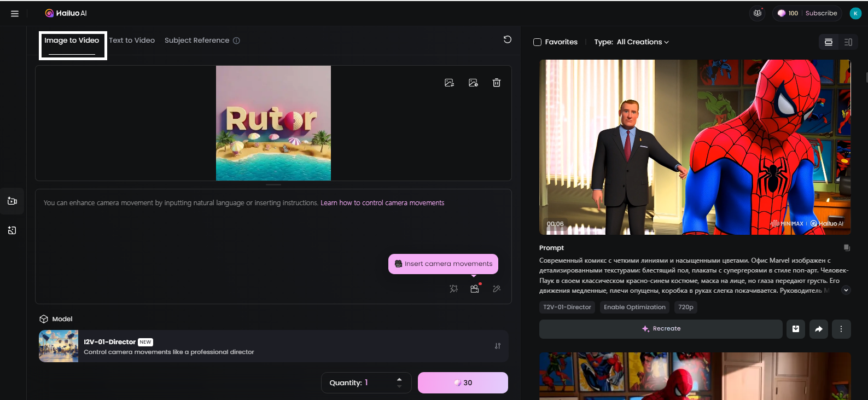Share the Spider-Man video via arrow icon
868x400 pixels.
[x=819, y=329]
